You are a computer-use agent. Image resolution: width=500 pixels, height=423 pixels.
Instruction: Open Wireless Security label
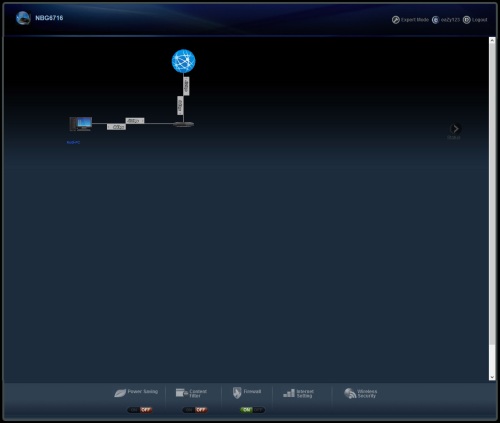point(367,393)
